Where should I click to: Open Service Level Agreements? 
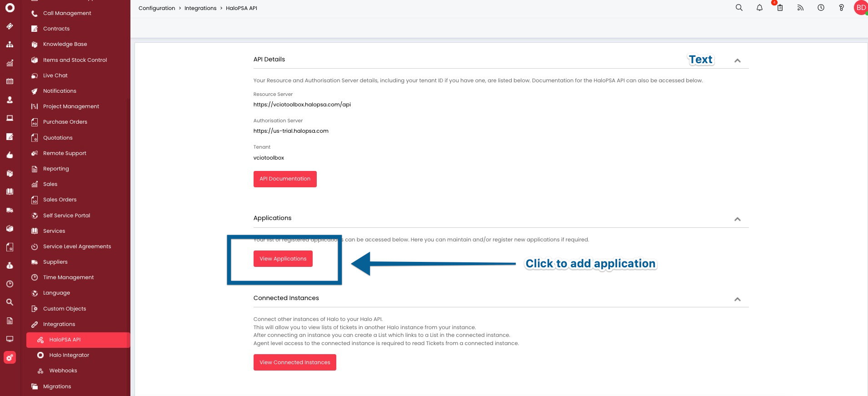[77, 246]
